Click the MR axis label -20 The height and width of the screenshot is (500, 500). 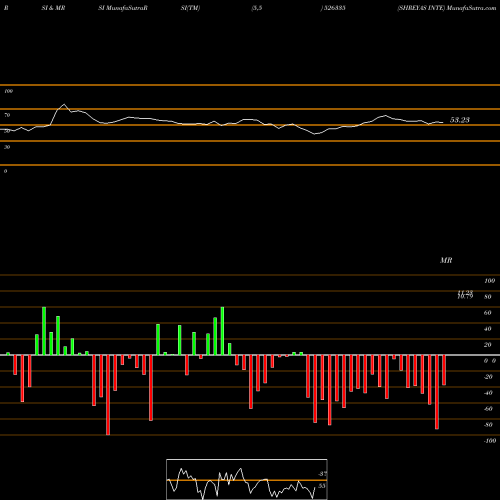[x=488, y=377]
